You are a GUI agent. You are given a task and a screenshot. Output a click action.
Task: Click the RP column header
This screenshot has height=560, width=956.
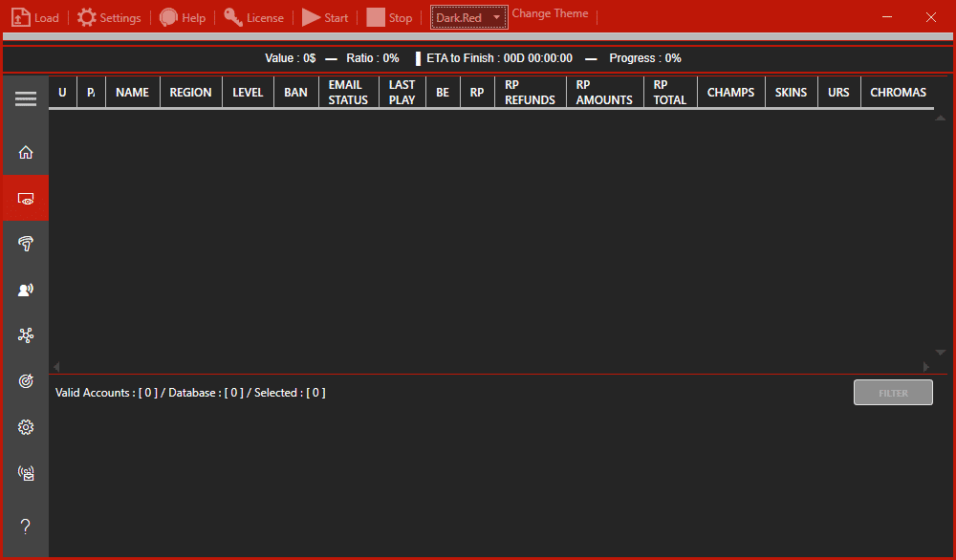[x=477, y=92]
